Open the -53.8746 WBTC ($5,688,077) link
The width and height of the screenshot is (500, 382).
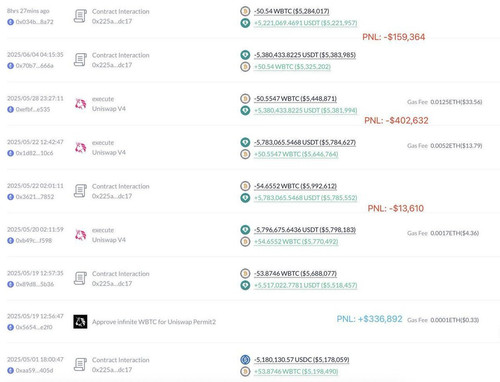[x=295, y=274]
